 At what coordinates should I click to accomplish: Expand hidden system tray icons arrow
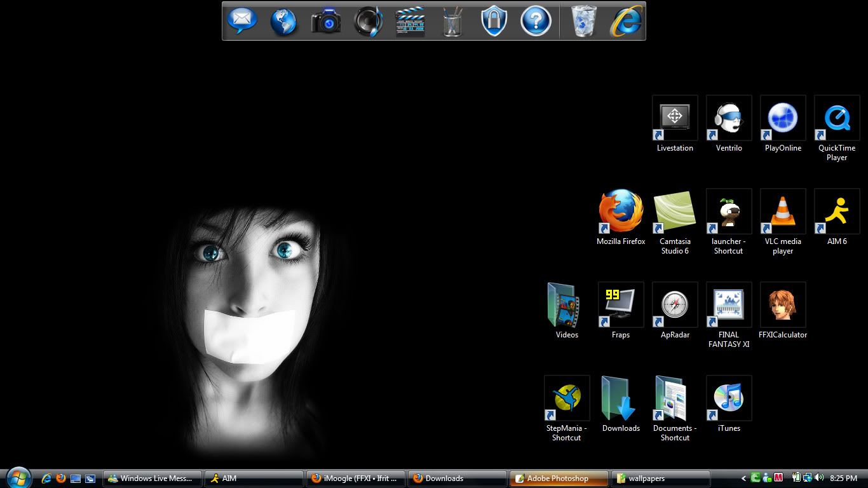point(744,478)
